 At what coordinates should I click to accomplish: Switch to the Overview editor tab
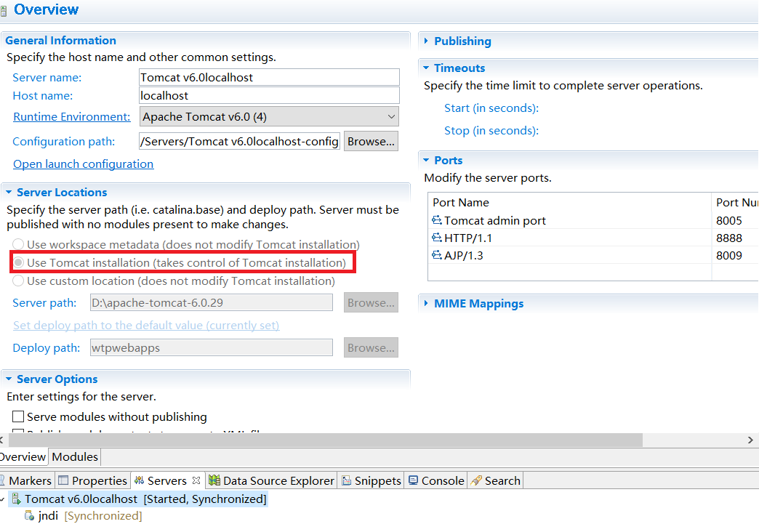tap(23, 456)
